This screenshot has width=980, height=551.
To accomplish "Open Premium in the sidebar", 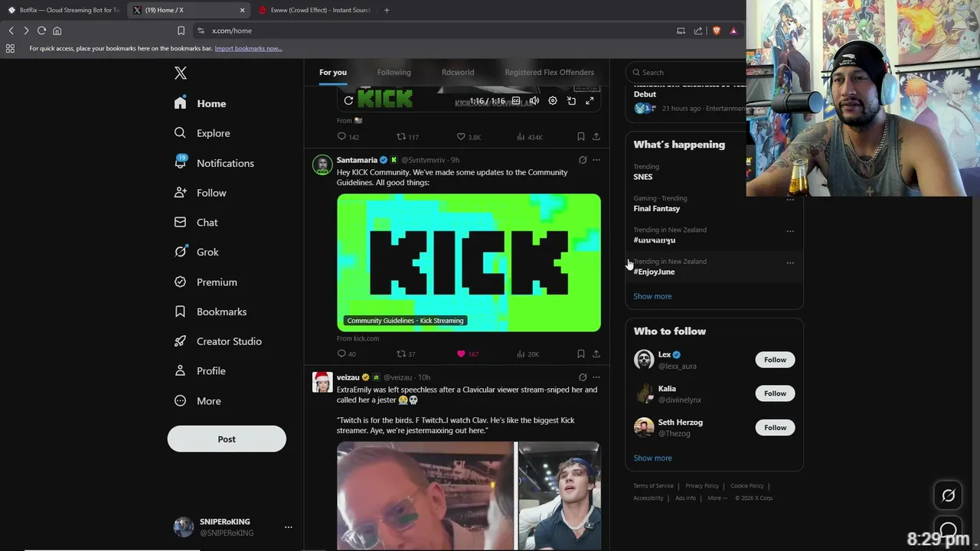I will coord(205,282).
